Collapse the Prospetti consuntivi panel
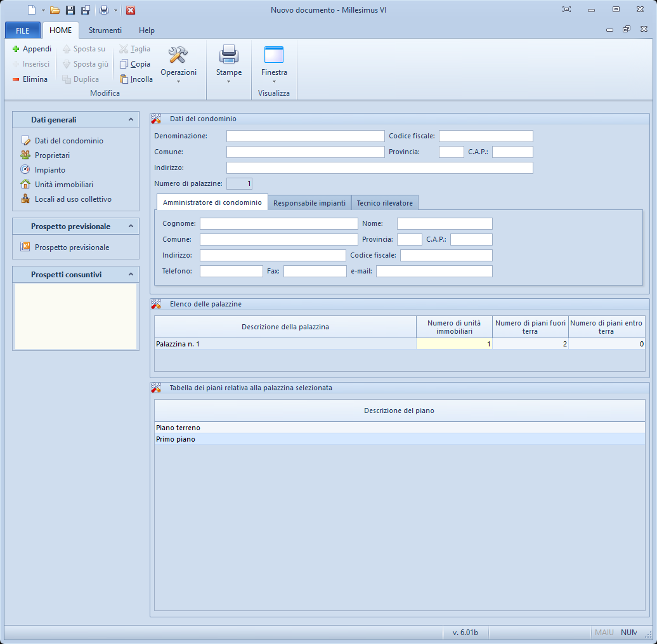 pyautogui.click(x=131, y=275)
